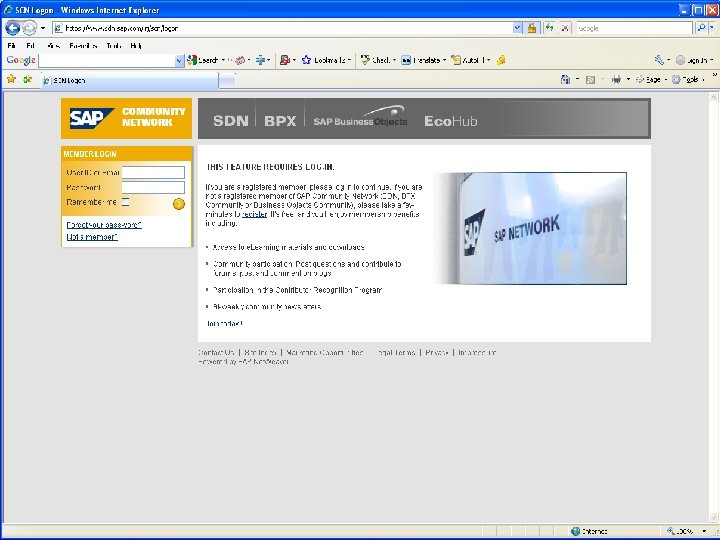Click the Google toolbar wrench settings icon
720x540 pixels.
point(659,60)
